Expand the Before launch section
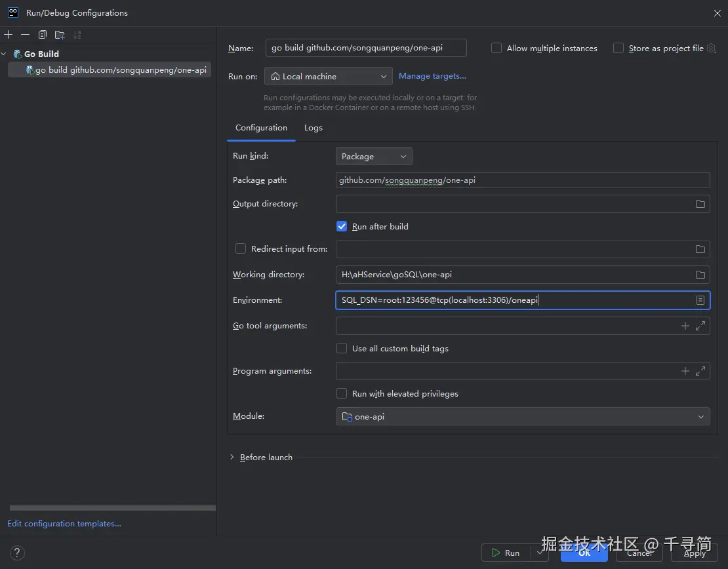 [232, 457]
